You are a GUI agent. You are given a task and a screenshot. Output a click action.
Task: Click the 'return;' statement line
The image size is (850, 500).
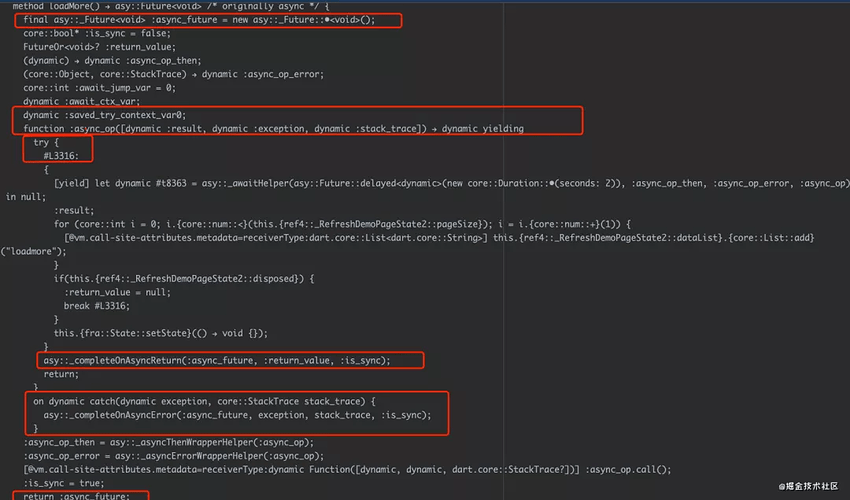[x=61, y=374]
